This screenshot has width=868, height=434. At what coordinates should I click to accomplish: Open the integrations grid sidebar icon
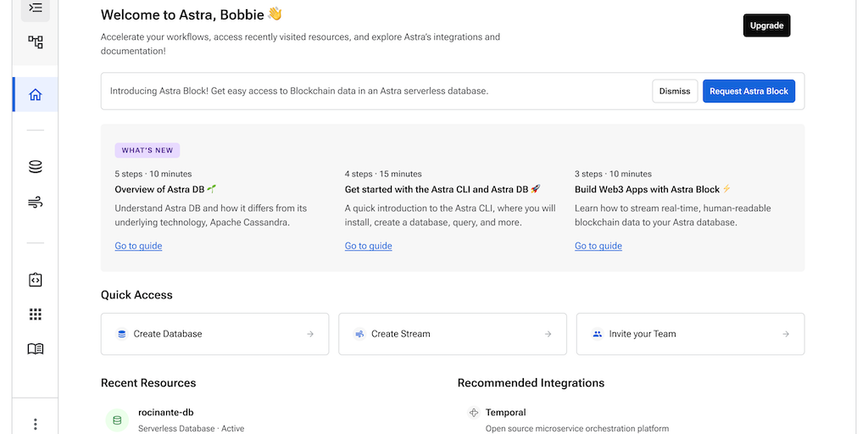35,314
